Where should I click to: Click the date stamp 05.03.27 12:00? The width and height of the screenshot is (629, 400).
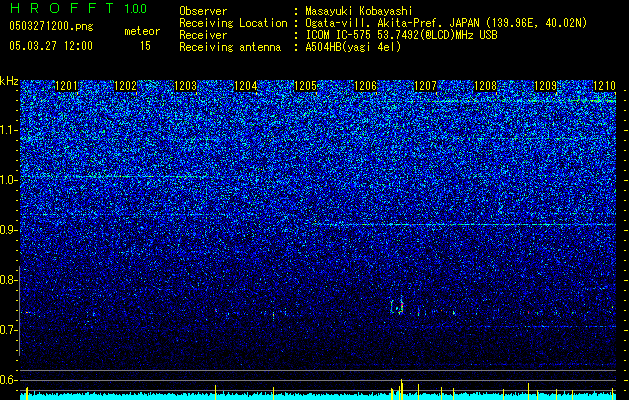pos(51,46)
